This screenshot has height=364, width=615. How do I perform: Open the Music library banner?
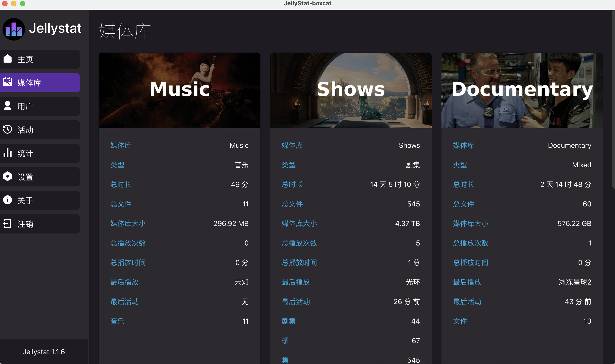(x=180, y=91)
